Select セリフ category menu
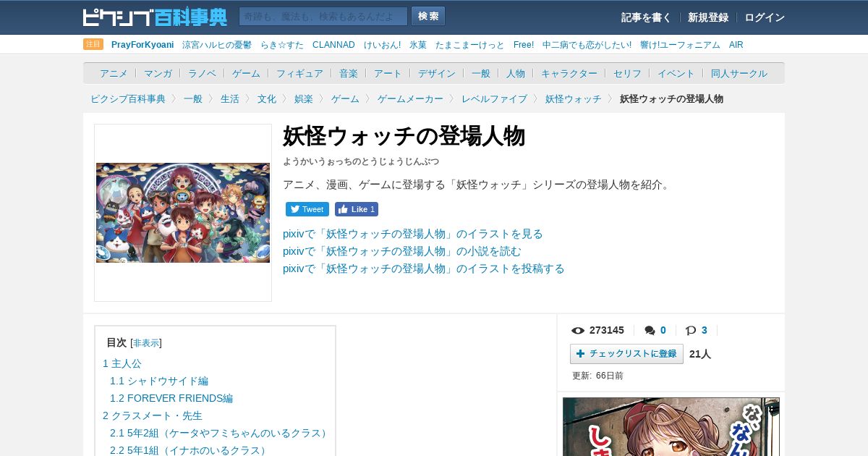The image size is (868, 456). [x=627, y=74]
